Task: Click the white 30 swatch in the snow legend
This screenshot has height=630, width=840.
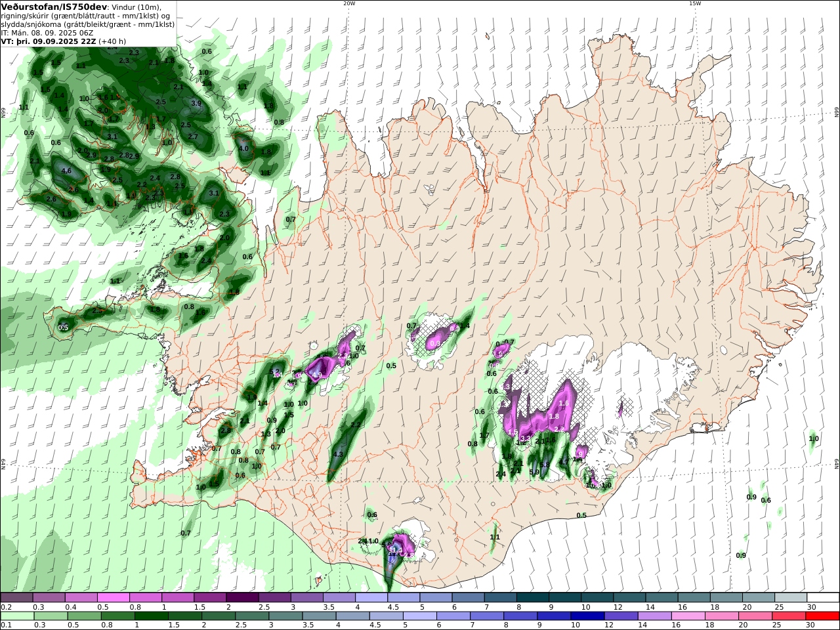Action: (822, 598)
